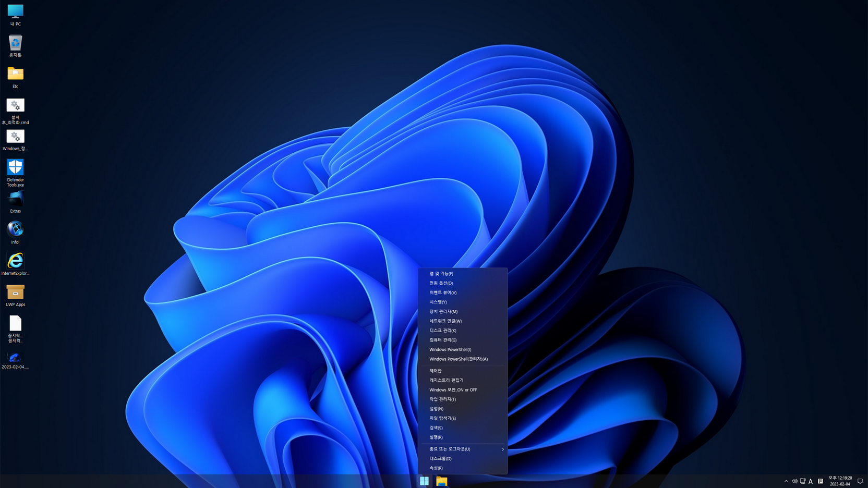Open the network tray icon
Screen dimensions: 868x488
pyautogui.click(x=803, y=481)
